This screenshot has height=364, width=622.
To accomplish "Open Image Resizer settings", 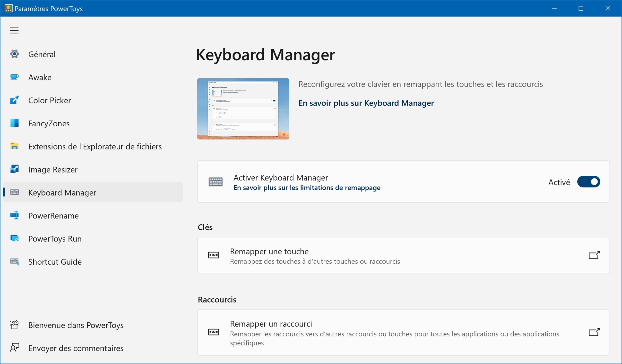I will [x=93, y=169].
